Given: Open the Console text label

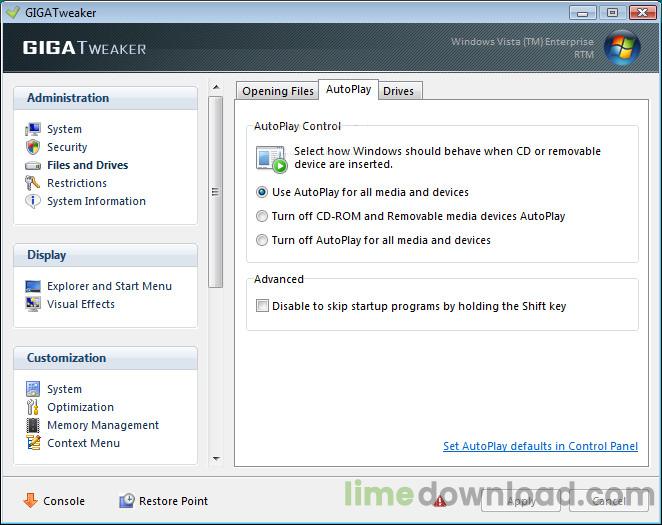Looking at the screenshot, I should tap(64, 501).
